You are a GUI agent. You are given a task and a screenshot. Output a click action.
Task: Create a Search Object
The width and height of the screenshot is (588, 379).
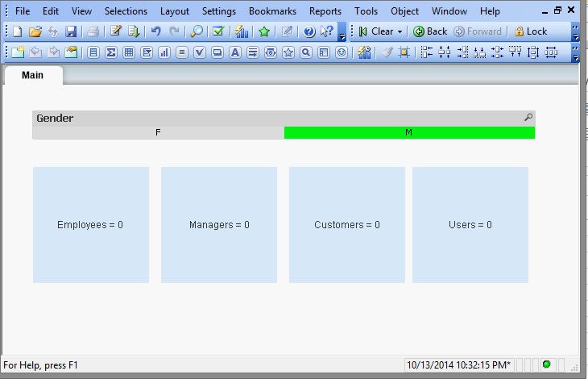[306, 52]
